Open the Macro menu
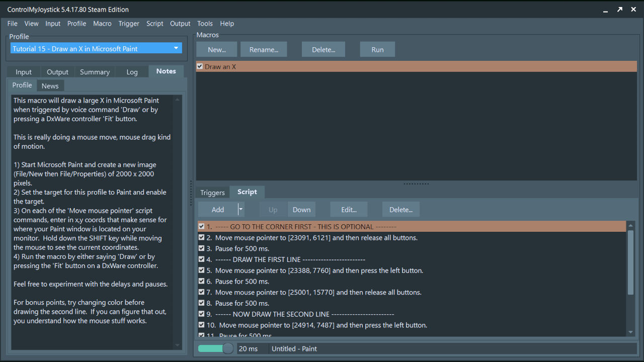Image resolution: width=644 pixels, height=362 pixels. 102,23
